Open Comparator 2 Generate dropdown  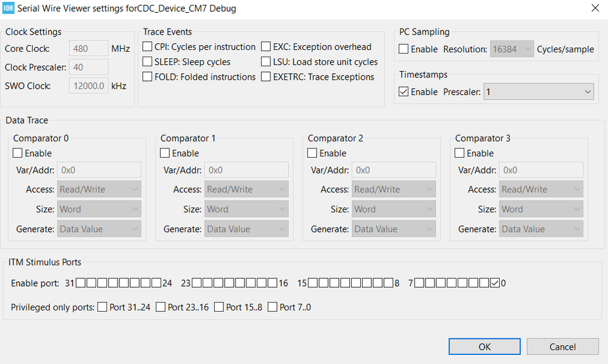tap(394, 229)
